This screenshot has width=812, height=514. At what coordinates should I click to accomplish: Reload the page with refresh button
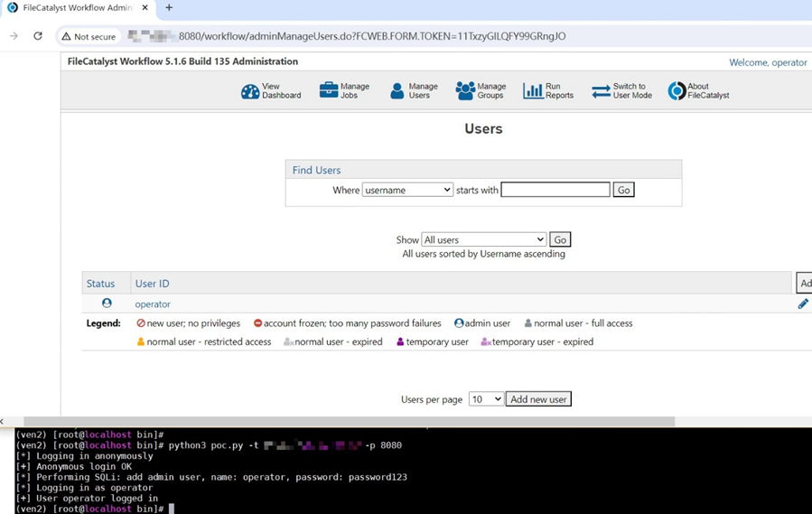(x=38, y=36)
